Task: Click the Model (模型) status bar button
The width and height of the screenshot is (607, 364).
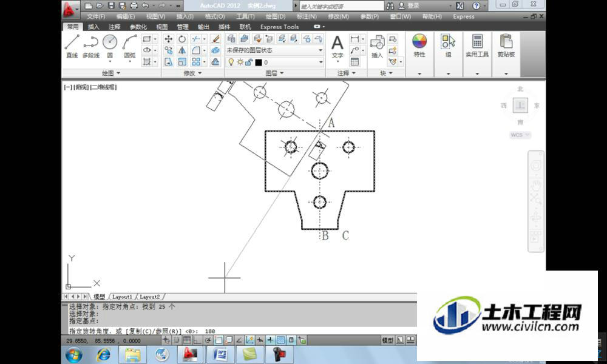Action: (387, 340)
